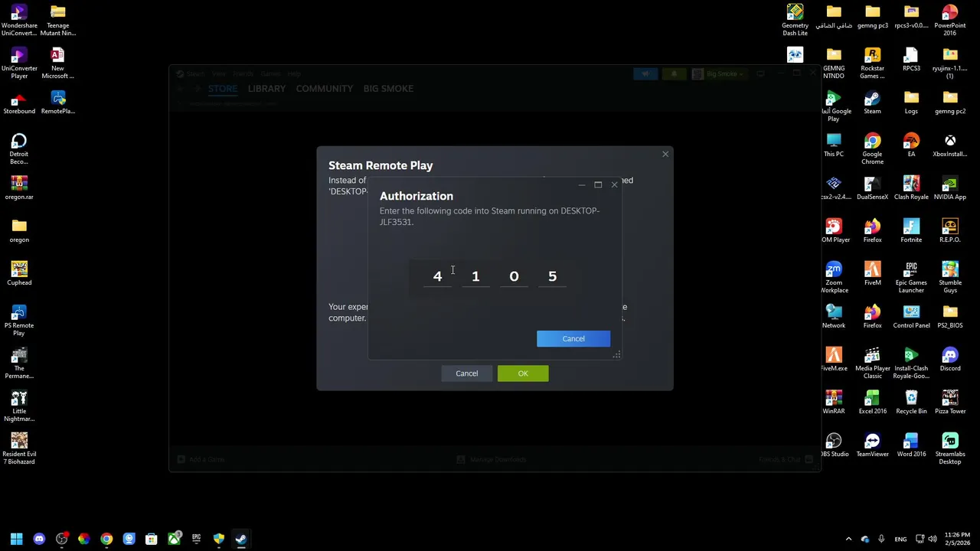Screen dimensions: 980x551
Task: Select the Control Panel desktop icon
Action: pyautogui.click(x=911, y=318)
